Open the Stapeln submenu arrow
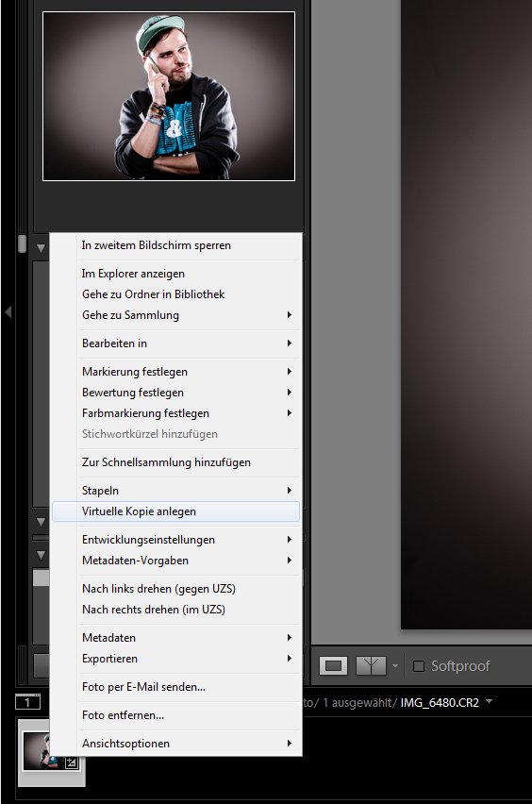 (x=290, y=490)
